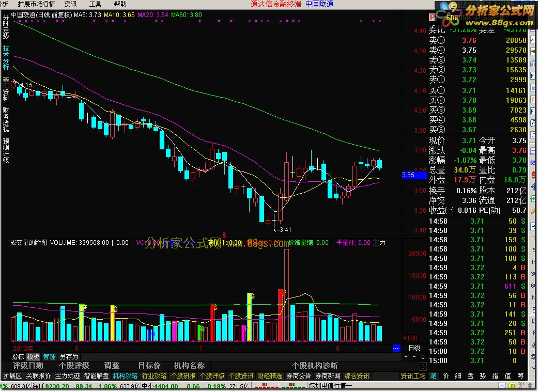Click the down arrow above the 笔 tab
Image resolution: width=539 pixels, height=392 pixels.
coord(423,369)
